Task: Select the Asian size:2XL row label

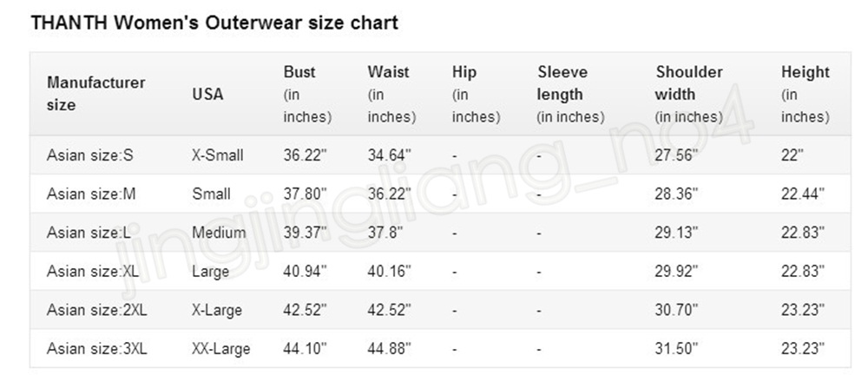Action: coord(97,310)
